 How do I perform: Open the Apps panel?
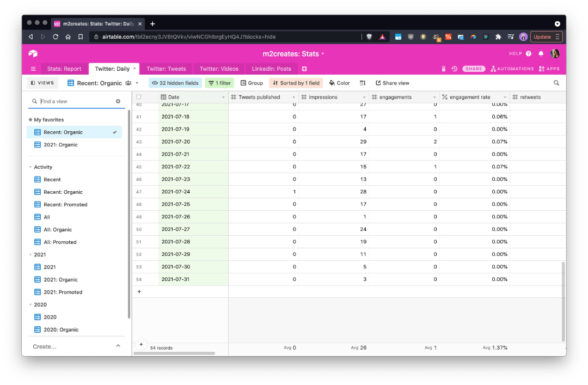click(x=550, y=68)
